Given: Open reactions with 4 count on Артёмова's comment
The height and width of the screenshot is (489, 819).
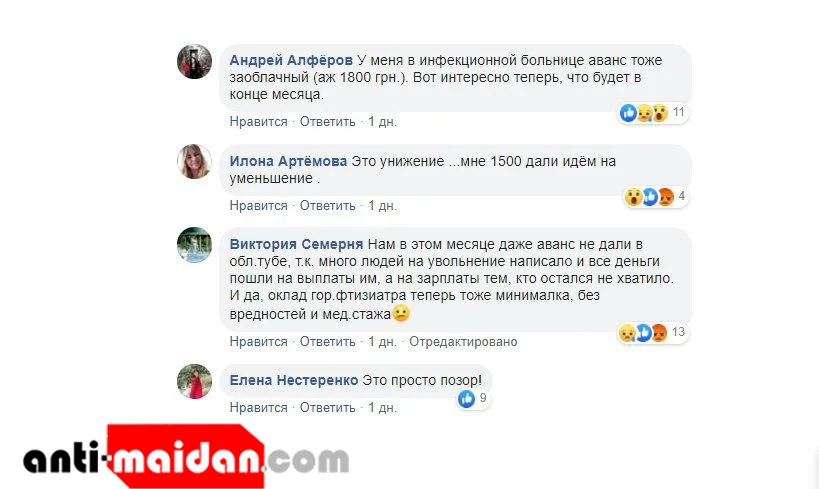Looking at the screenshot, I should point(656,196).
